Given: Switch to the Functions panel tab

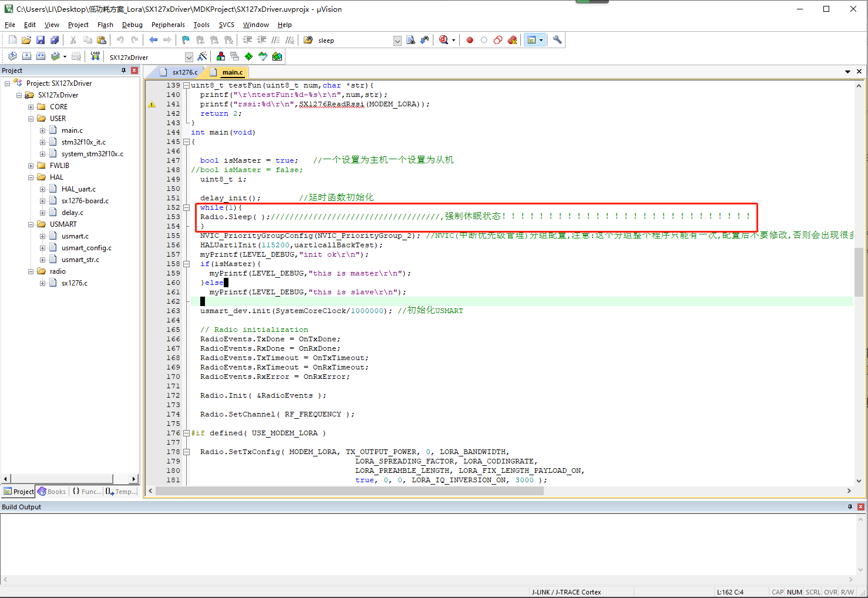Looking at the screenshot, I should [x=86, y=492].
